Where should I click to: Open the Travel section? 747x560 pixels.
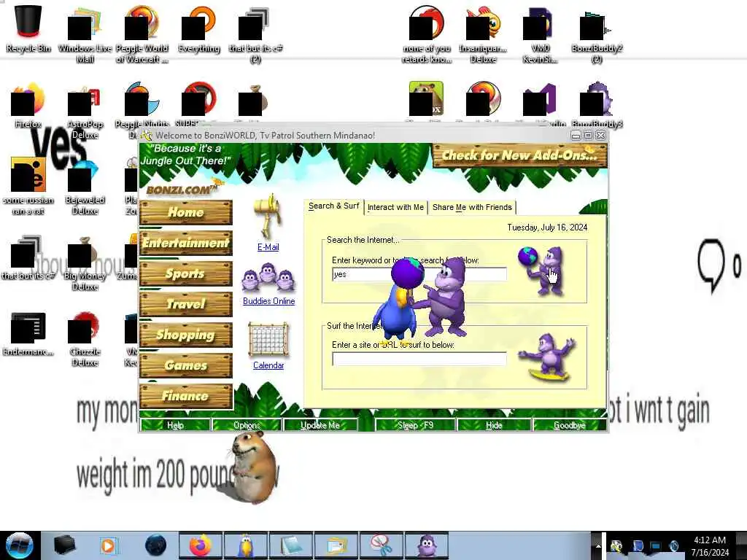[186, 304]
